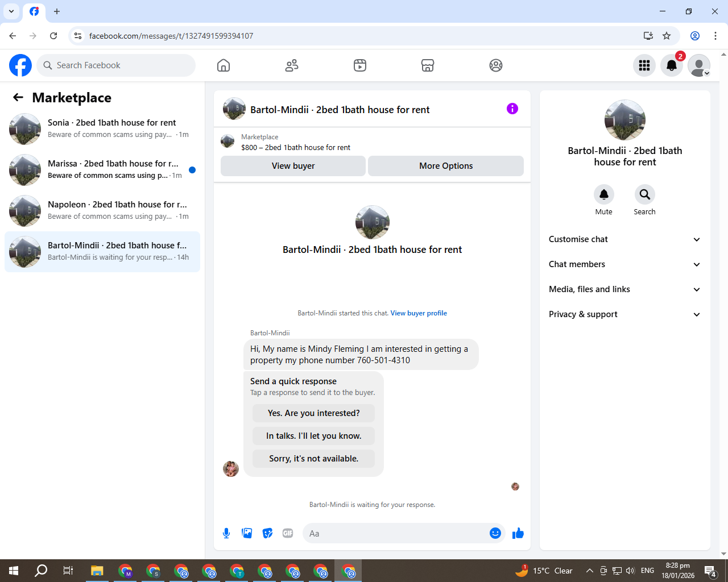Screen dimensions: 728x582
Task: Open the Chrome profile icon
Action: (695, 36)
